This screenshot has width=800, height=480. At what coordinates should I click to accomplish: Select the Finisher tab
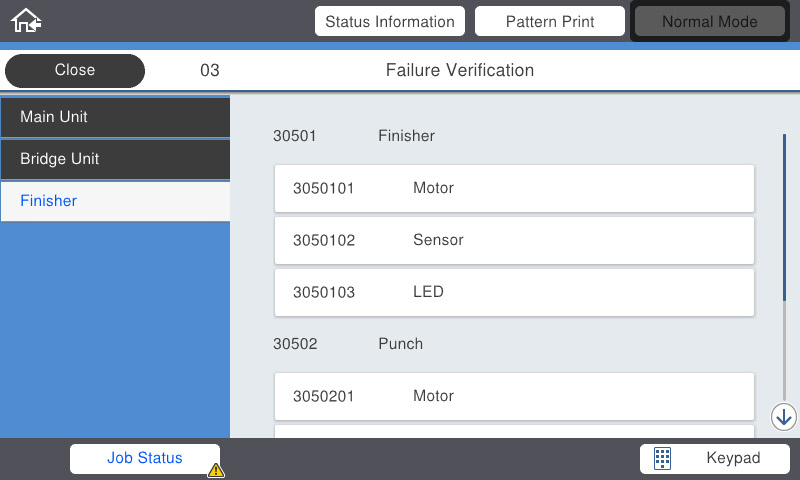click(115, 201)
